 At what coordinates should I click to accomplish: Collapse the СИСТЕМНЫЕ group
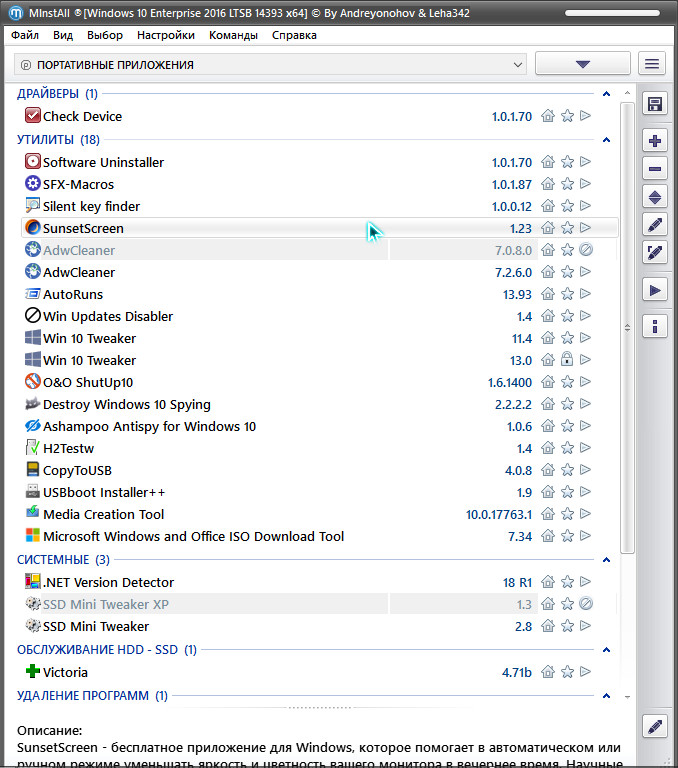coord(606,560)
